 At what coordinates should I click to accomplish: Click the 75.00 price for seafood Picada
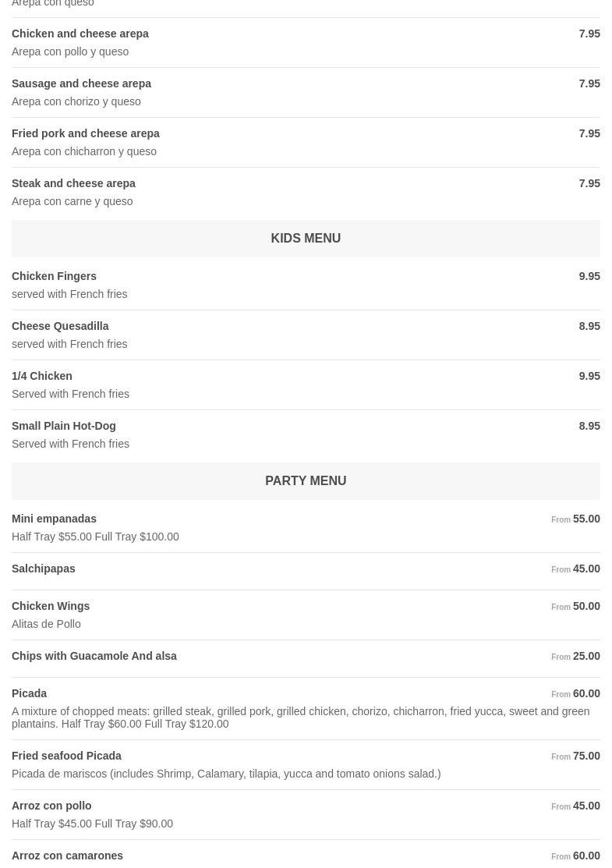(x=586, y=756)
